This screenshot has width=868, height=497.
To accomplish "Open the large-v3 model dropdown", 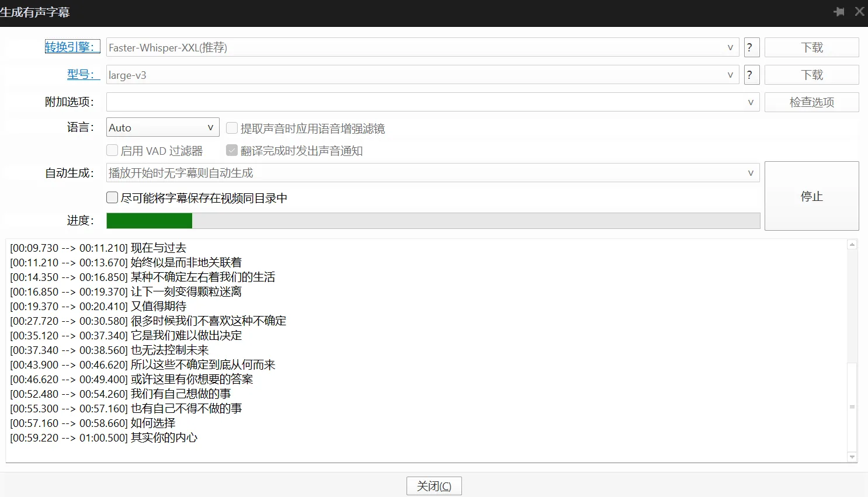I will point(730,74).
